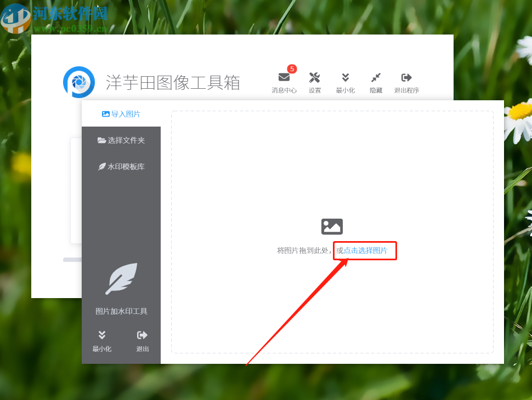Open the 水印模板库 watermark template library
This screenshot has height=400, width=532.
(x=104, y=167)
